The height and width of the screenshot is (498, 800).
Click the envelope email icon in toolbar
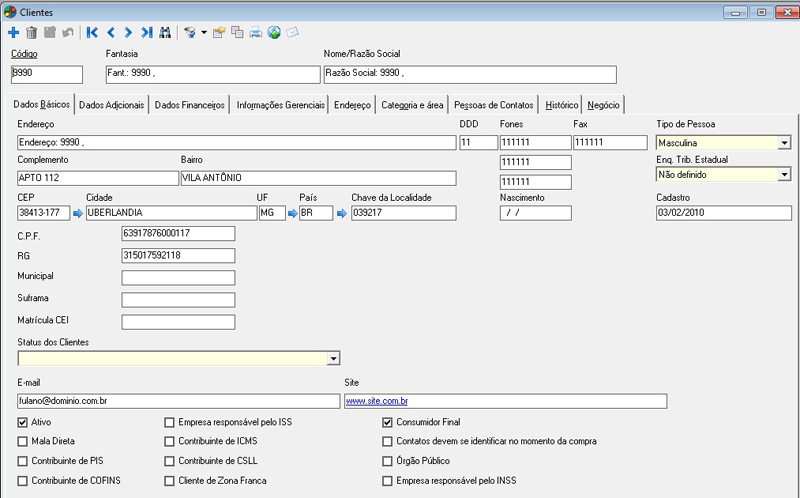(293, 32)
